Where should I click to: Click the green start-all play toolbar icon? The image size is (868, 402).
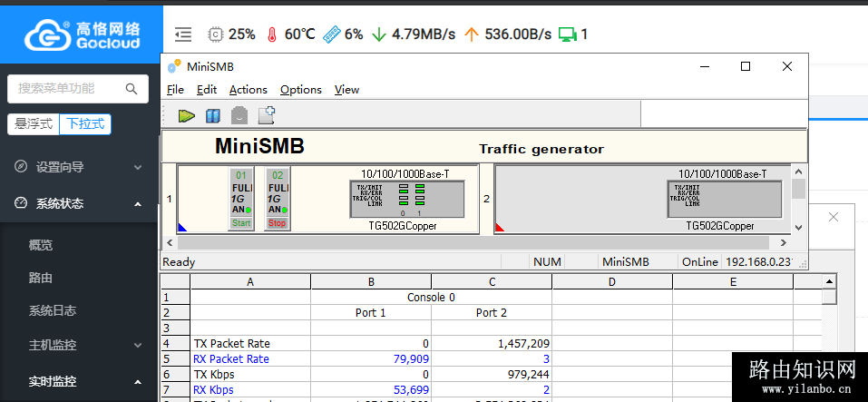pyautogui.click(x=187, y=116)
